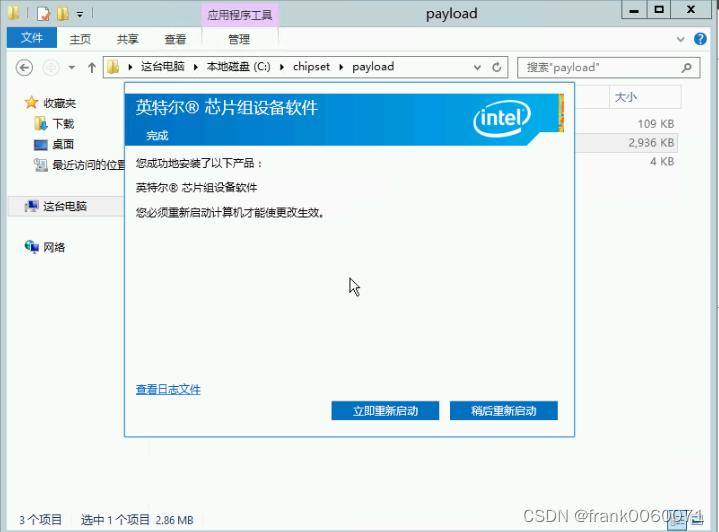Image resolution: width=719 pixels, height=532 pixels.
Task: Select 这台电脑 breadcrumb segment
Action: [162, 67]
